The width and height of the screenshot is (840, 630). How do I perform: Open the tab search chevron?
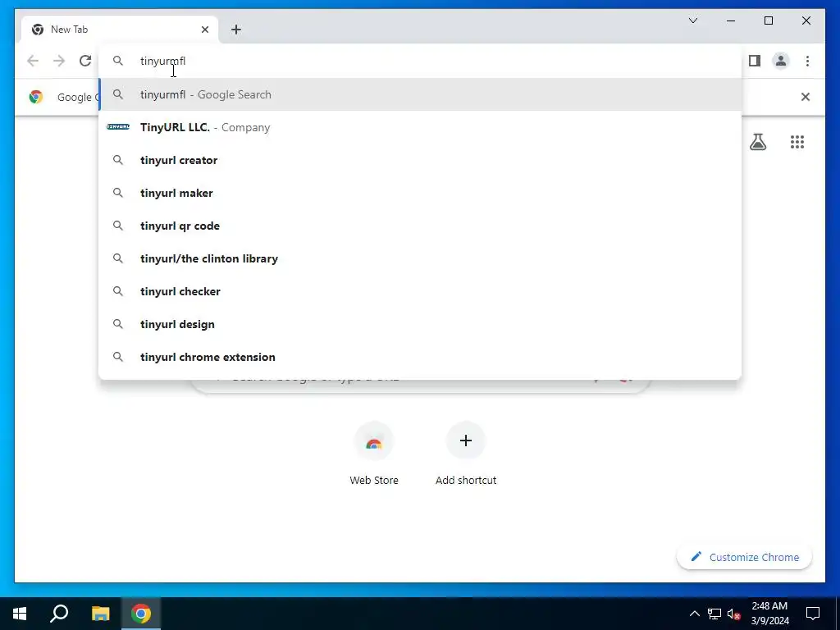(692, 21)
